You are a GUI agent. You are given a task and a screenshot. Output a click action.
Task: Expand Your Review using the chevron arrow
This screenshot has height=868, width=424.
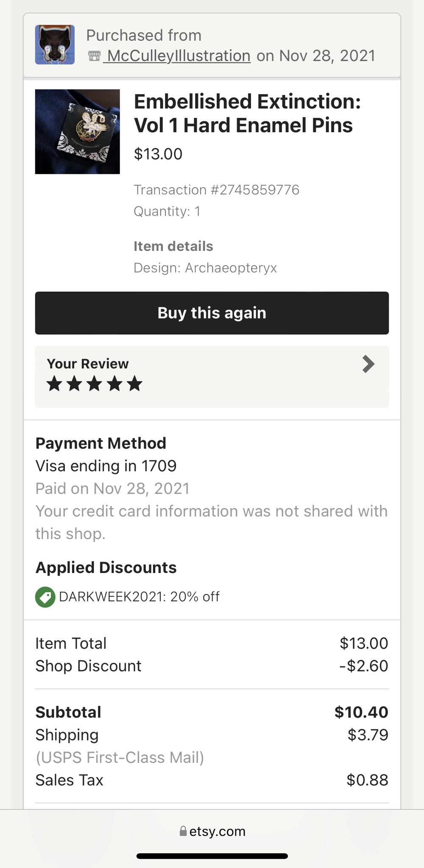pos(368,364)
